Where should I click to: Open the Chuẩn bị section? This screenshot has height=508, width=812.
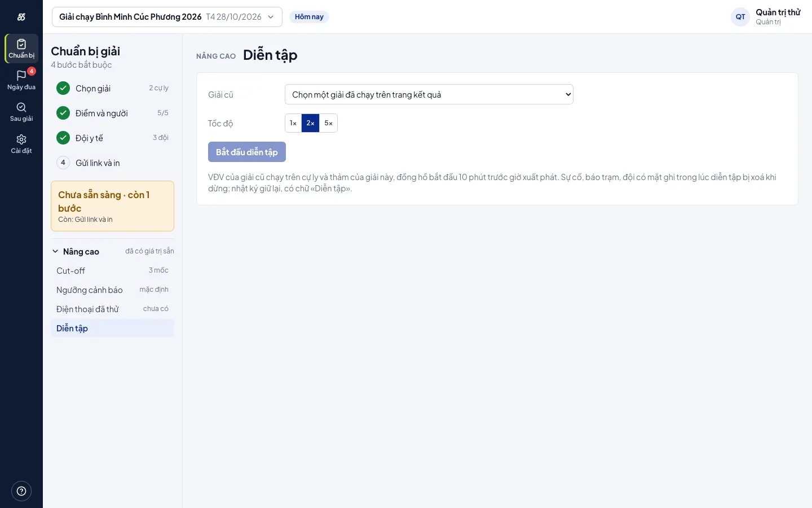pos(21,49)
